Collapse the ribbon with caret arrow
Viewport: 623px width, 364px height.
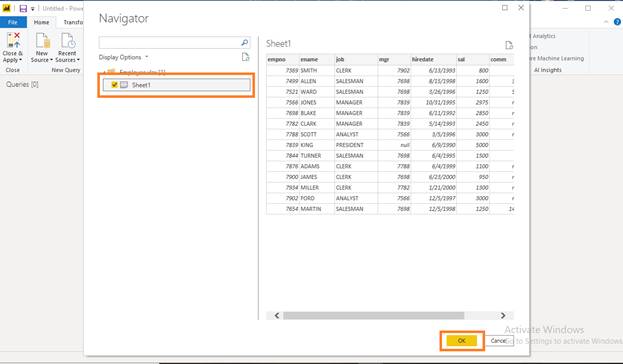[x=606, y=22]
